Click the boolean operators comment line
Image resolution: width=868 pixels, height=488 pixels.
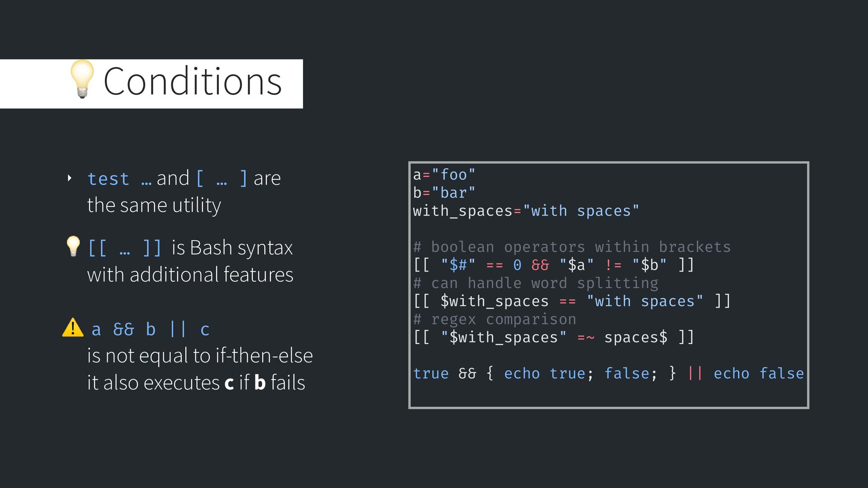[572, 247]
